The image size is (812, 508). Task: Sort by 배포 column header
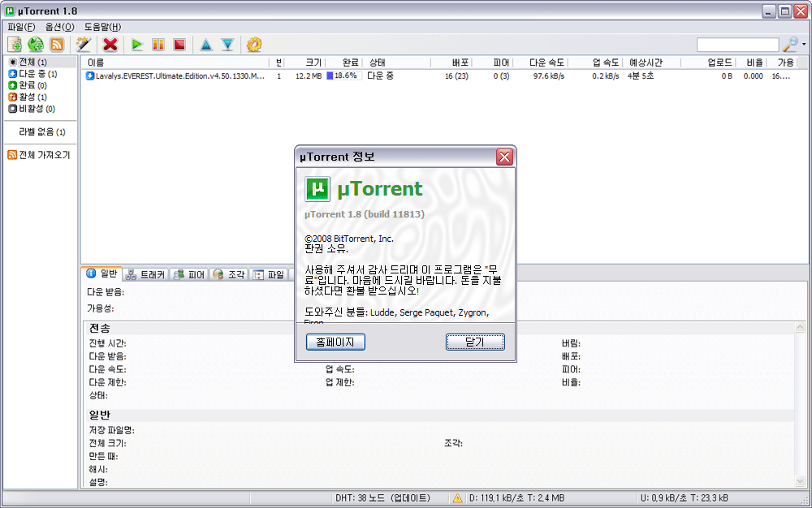(x=451, y=62)
